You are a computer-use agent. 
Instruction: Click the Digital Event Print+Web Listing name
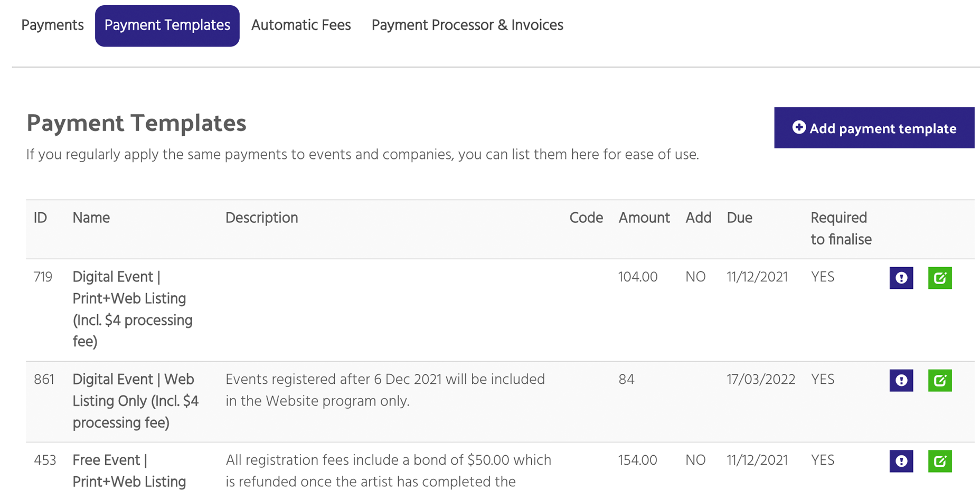(133, 309)
